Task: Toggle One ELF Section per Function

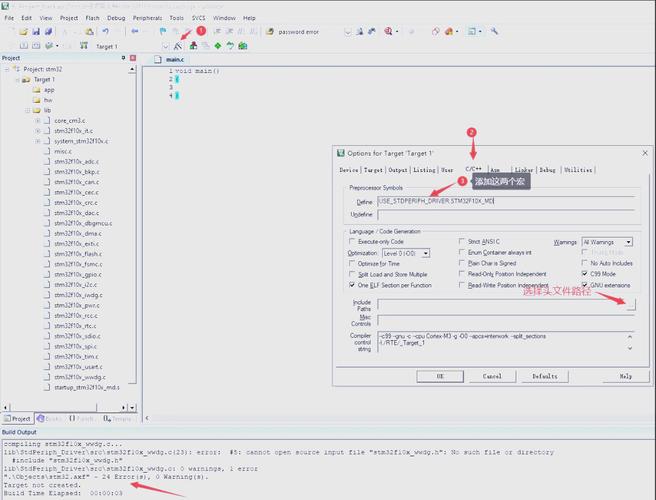Action: tap(352, 285)
